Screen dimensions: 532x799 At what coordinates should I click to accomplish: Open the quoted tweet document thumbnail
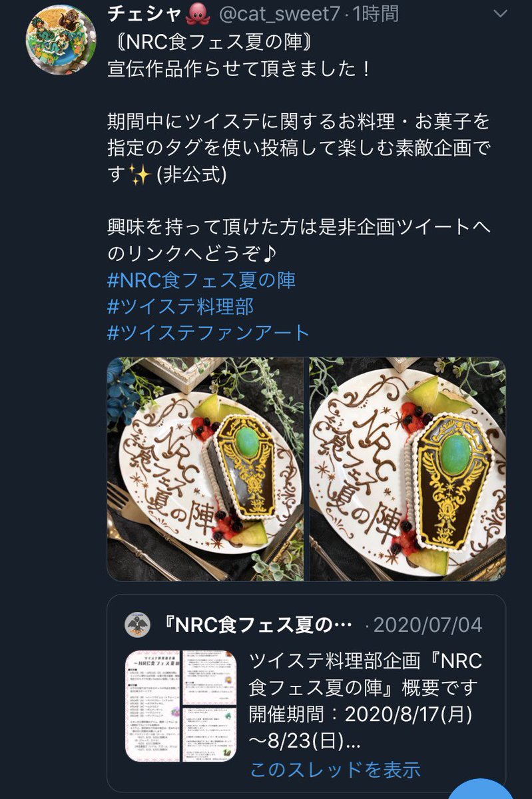(181, 706)
